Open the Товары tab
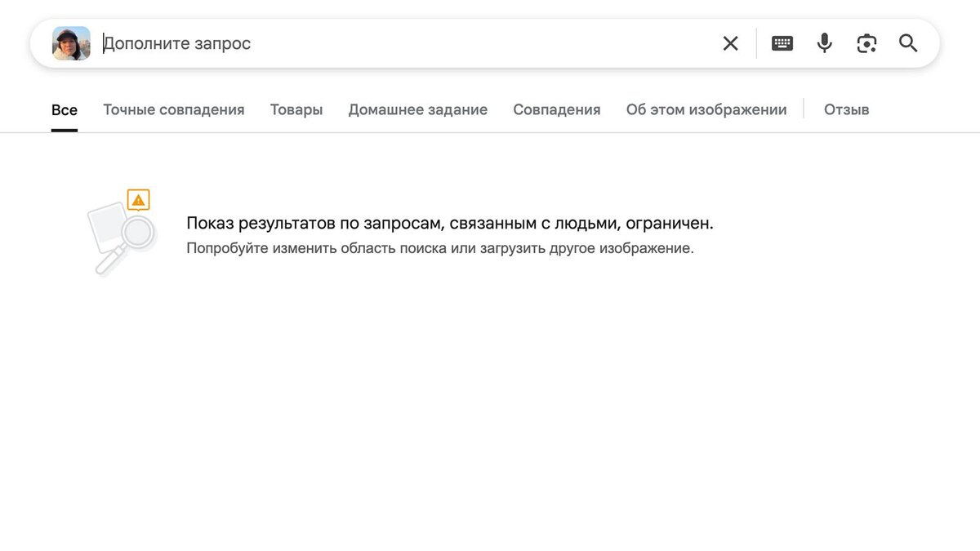The width and height of the screenshot is (980, 551). pyautogui.click(x=296, y=109)
